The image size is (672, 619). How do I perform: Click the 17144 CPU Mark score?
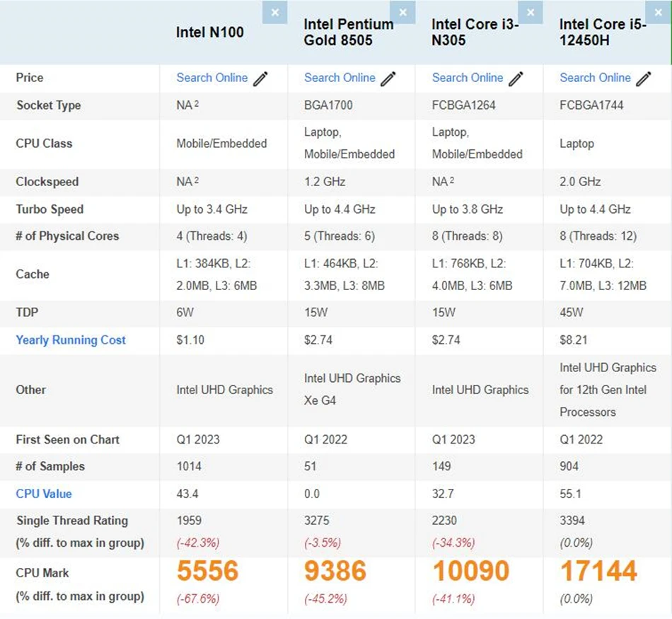[598, 571]
